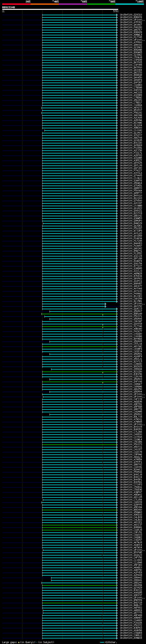Image resolution: width=146 pixels, height=644 pixels.
Task: Select the UniRef100_B6TPG0 sequence label
Action: 131,67
